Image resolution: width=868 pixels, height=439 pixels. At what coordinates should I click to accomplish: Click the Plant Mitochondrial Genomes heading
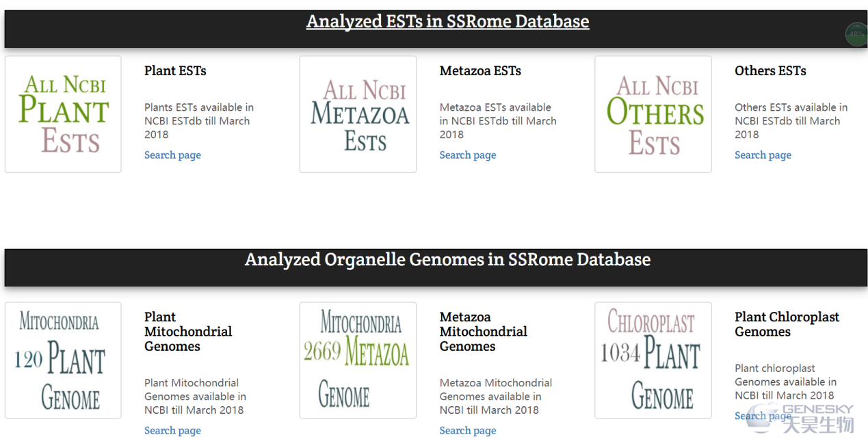click(188, 332)
